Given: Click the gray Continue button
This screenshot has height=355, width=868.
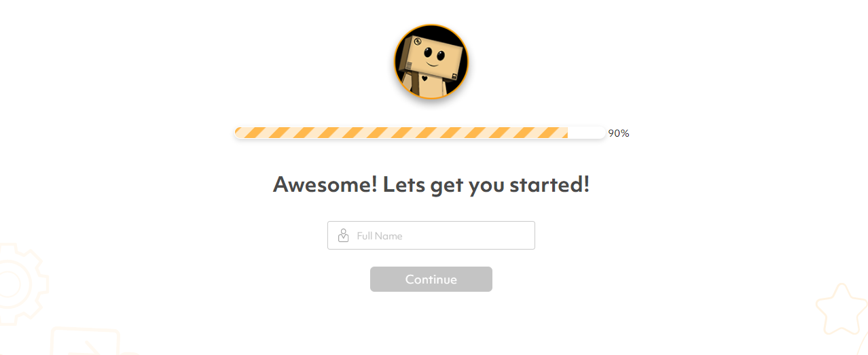Looking at the screenshot, I should click(x=431, y=280).
